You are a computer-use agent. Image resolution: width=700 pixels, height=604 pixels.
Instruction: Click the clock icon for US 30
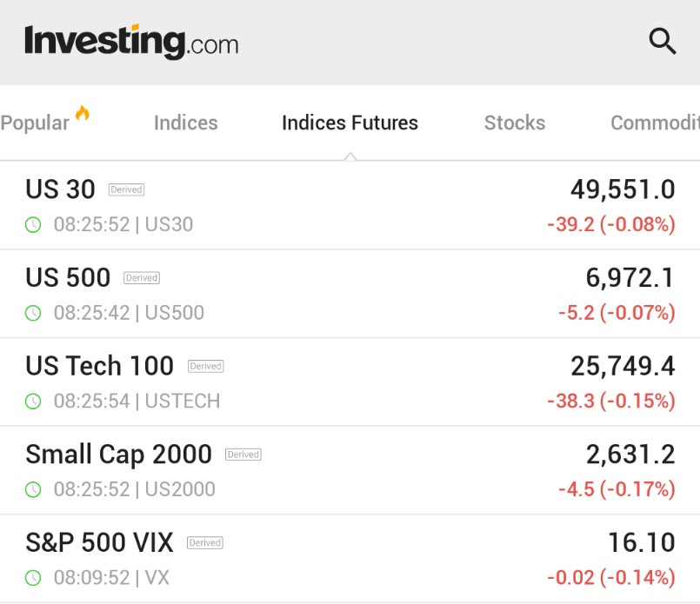point(33,225)
